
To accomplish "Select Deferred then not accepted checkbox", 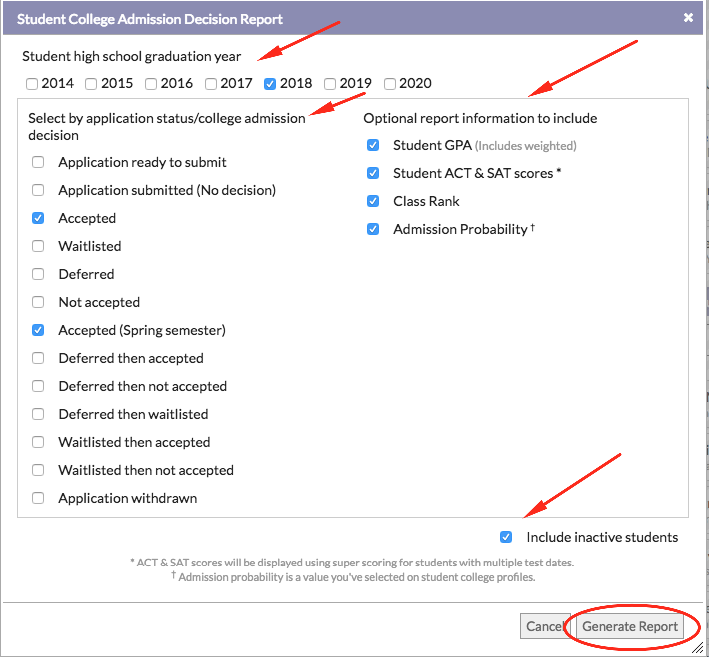I will click(38, 386).
